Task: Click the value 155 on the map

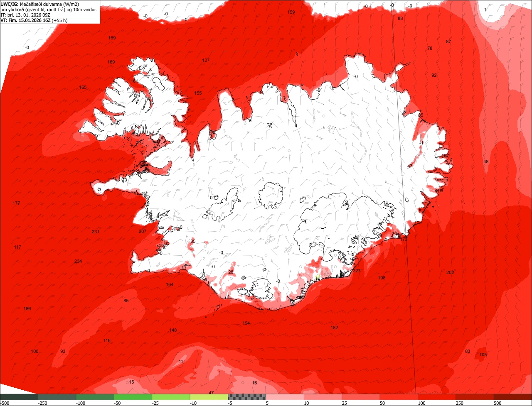Action: click(198, 93)
